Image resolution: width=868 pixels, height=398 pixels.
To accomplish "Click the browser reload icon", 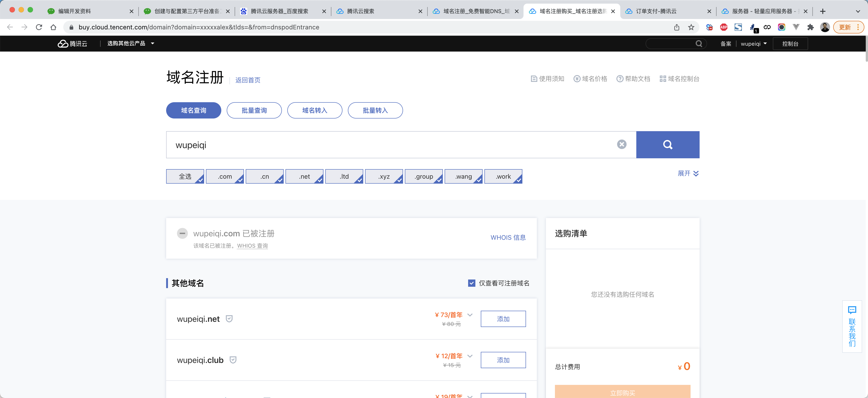I will pos(39,27).
